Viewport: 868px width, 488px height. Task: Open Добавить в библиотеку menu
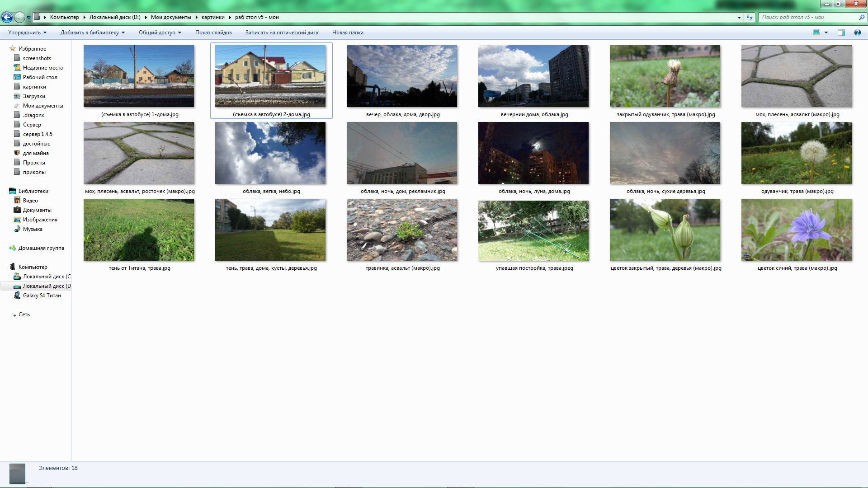tap(92, 33)
